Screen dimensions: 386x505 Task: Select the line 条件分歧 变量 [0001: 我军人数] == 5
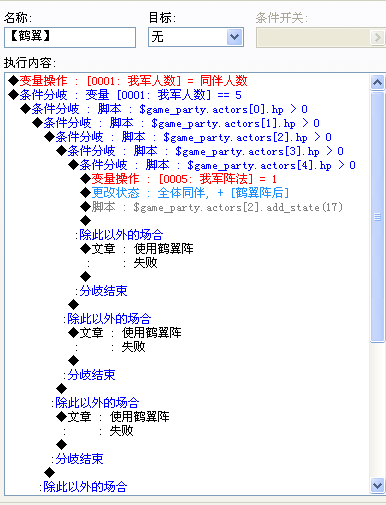(125, 95)
